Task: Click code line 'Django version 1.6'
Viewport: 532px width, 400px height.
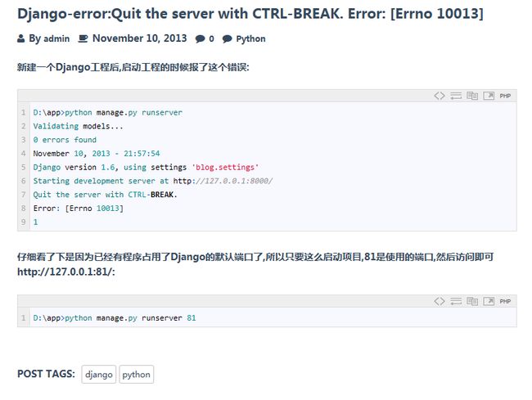Action: click(x=146, y=167)
